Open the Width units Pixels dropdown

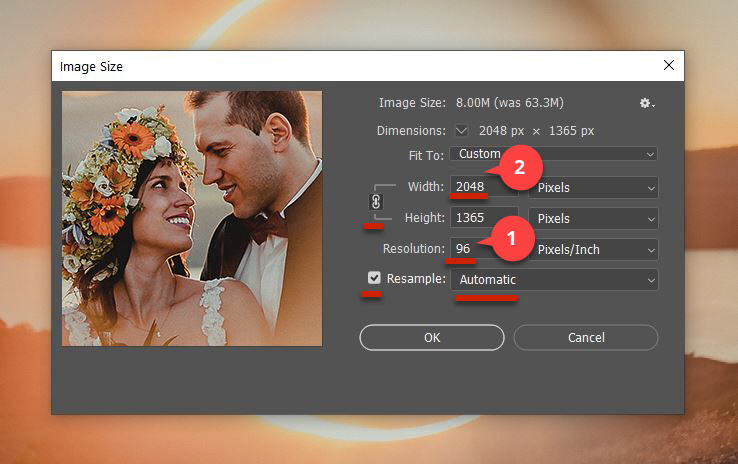pyautogui.click(x=593, y=187)
